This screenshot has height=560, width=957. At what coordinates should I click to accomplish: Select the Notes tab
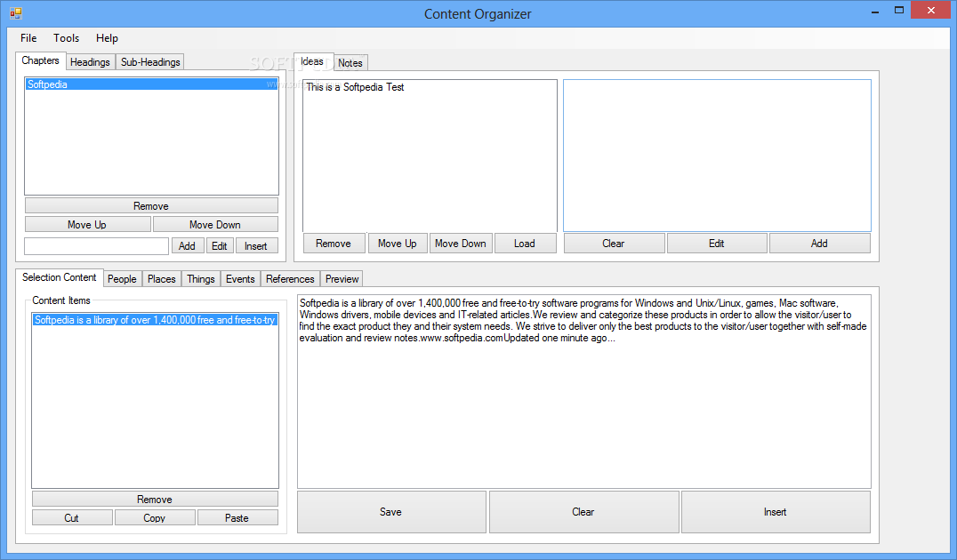[x=350, y=63]
